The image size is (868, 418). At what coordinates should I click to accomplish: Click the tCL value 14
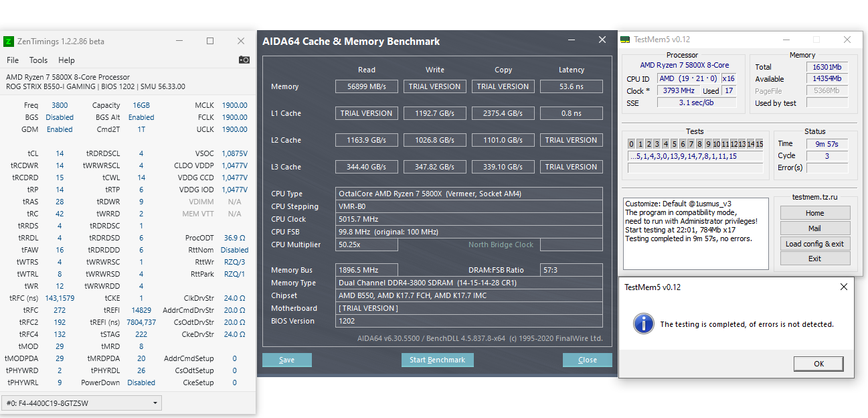60,153
